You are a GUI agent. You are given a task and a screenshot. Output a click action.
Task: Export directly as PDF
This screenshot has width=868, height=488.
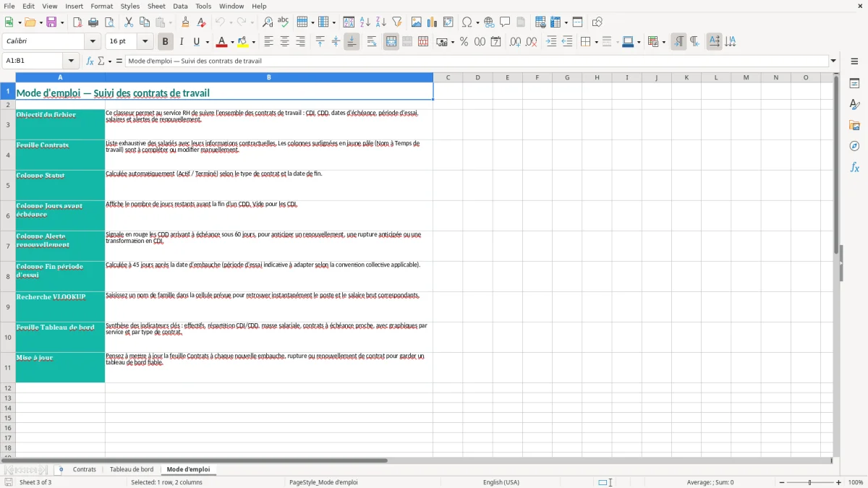(77, 22)
